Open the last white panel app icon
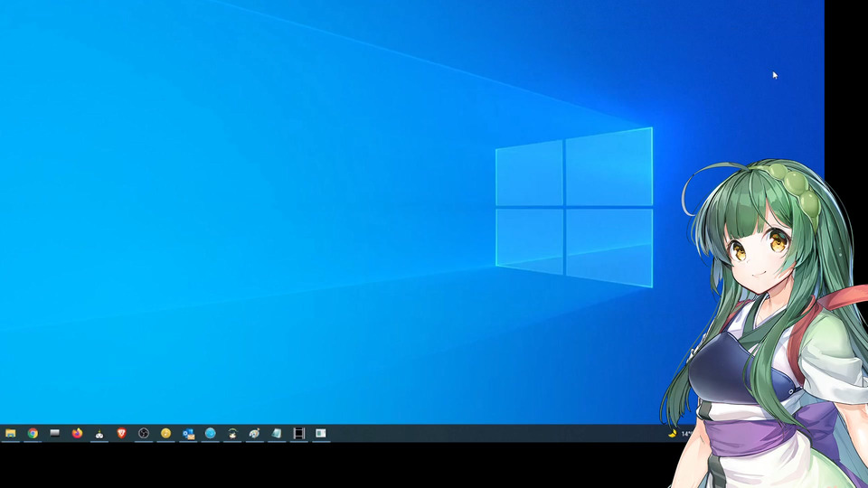 (x=321, y=433)
